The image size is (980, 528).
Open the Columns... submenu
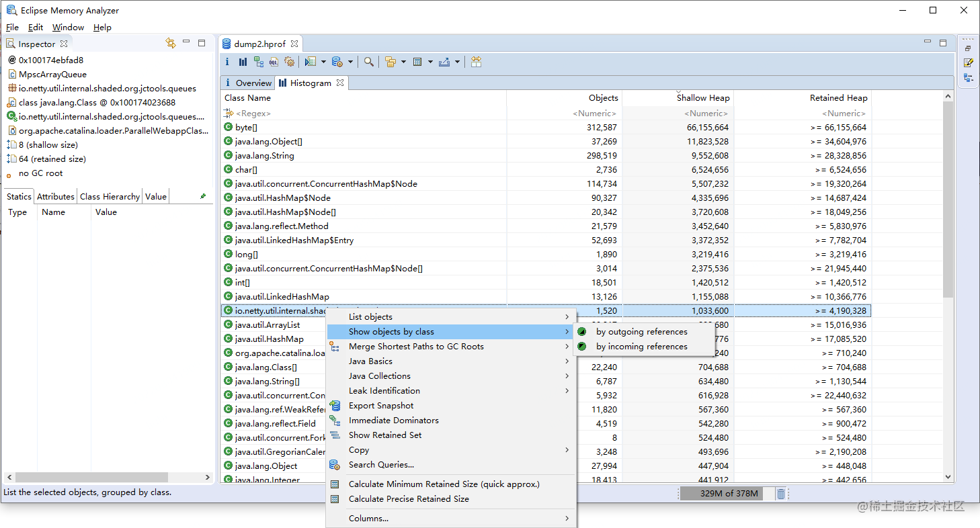450,519
